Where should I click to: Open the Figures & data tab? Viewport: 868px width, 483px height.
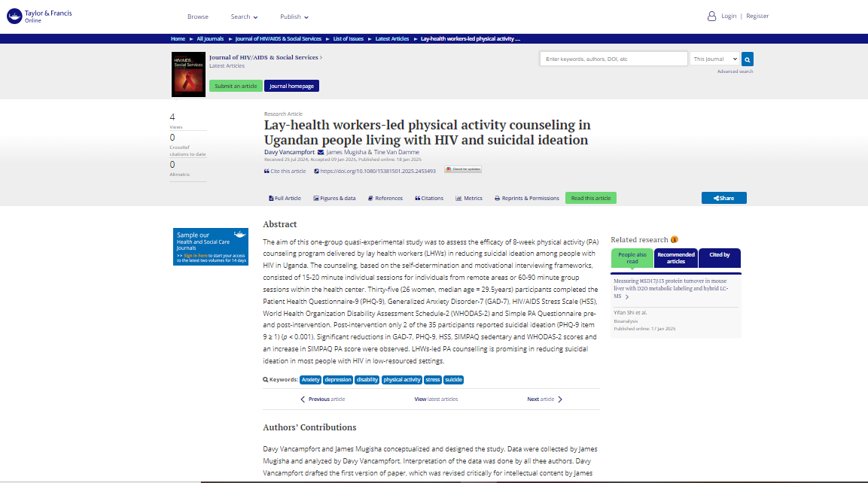click(x=334, y=198)
